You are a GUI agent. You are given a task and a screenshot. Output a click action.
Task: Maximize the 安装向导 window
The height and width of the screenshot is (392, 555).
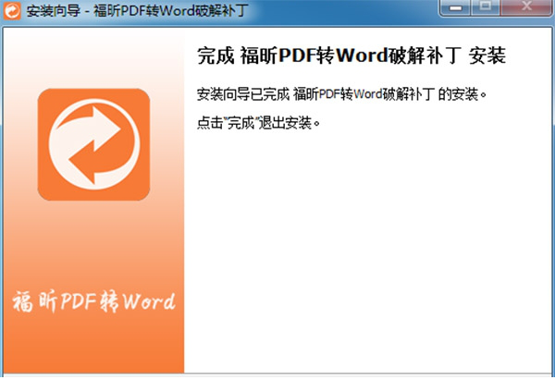(486, 7)
